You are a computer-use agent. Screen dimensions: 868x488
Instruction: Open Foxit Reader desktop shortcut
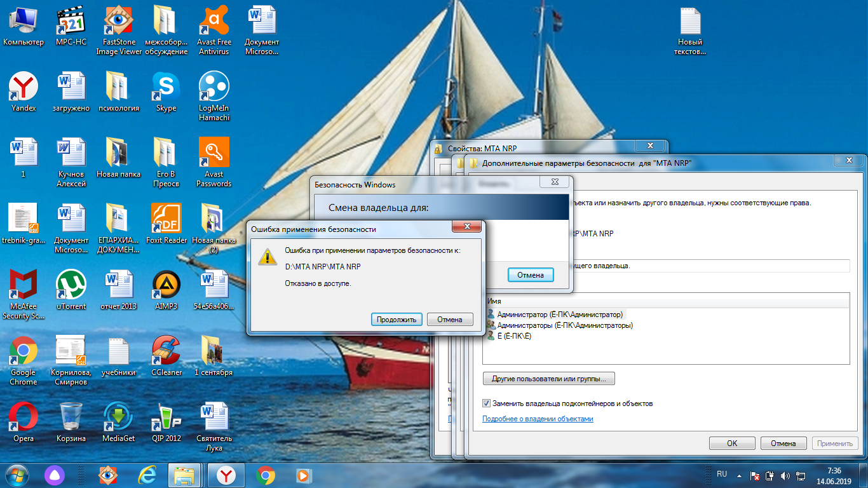[x=166, y=224]
